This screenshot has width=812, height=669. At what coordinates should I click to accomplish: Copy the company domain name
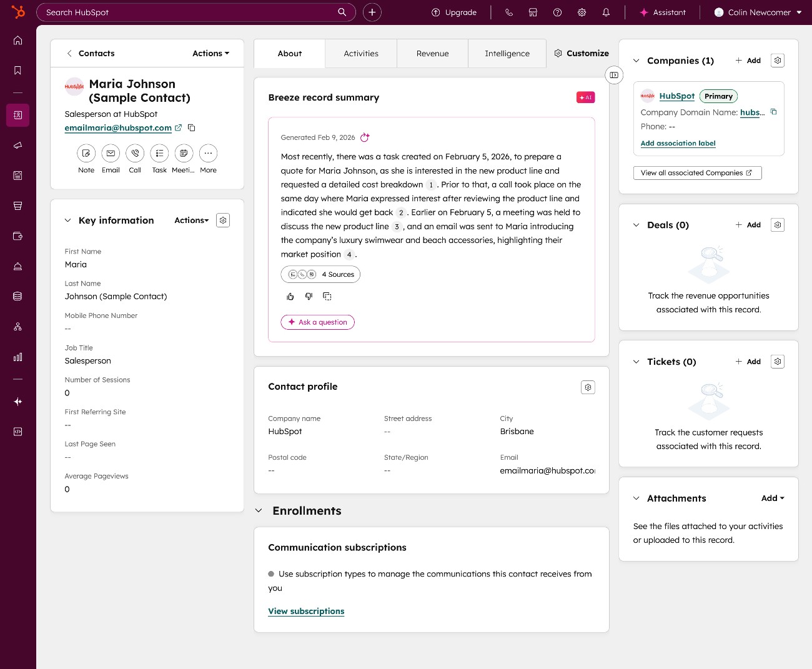(773, 112)
